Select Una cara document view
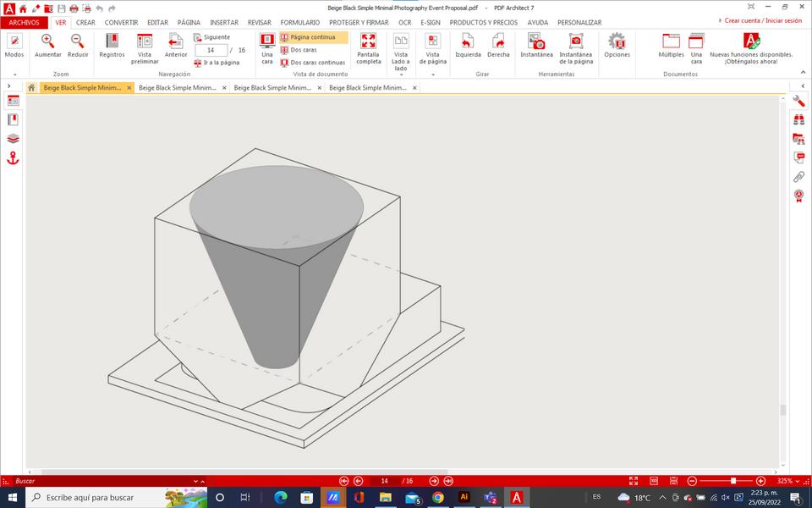This screenshot has width=812, height=508. click(267, 49)
